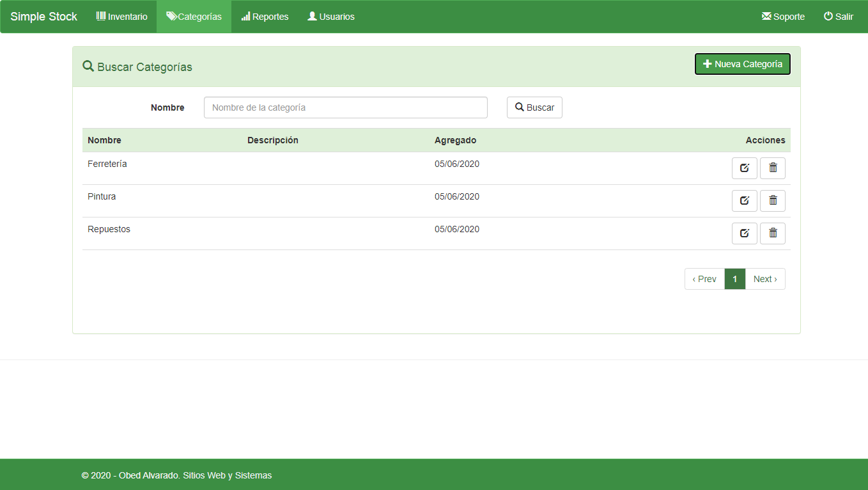The image size is (868, 490).
Task: Delete the Repuestos category
Action: coord(773,233)
